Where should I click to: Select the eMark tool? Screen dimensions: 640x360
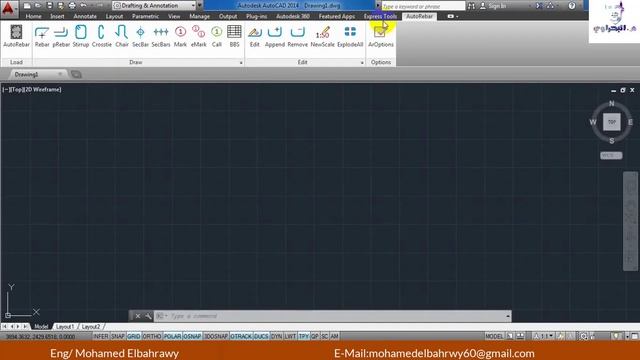coord(198,36)
